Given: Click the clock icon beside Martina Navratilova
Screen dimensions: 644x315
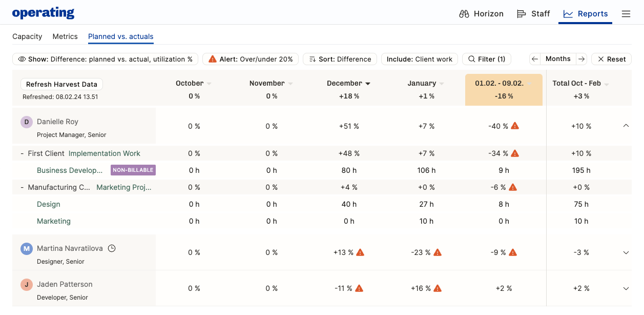Looking at the screenshot, I should (112, 248).
